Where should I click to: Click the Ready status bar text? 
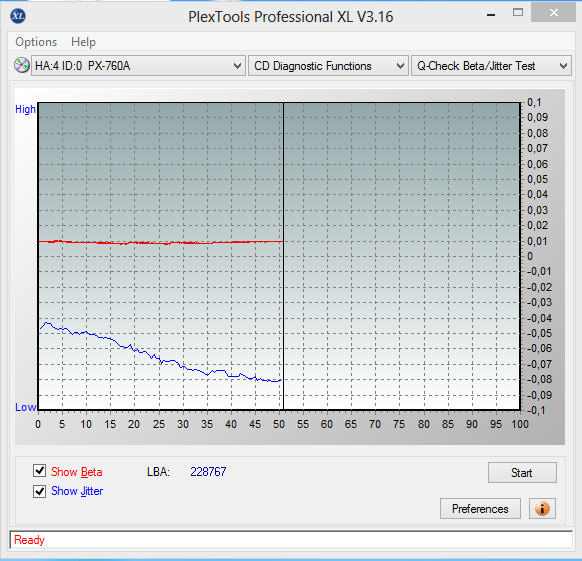(29, 539)
